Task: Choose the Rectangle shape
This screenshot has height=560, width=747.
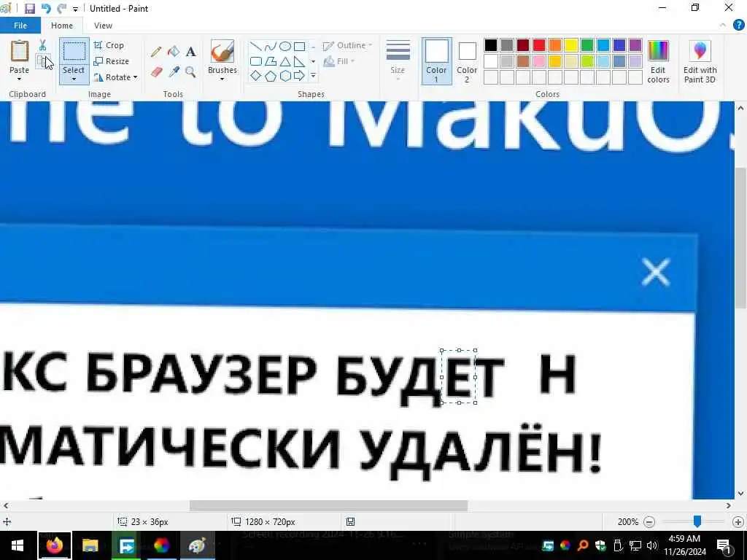Action: tap(299, 46)
